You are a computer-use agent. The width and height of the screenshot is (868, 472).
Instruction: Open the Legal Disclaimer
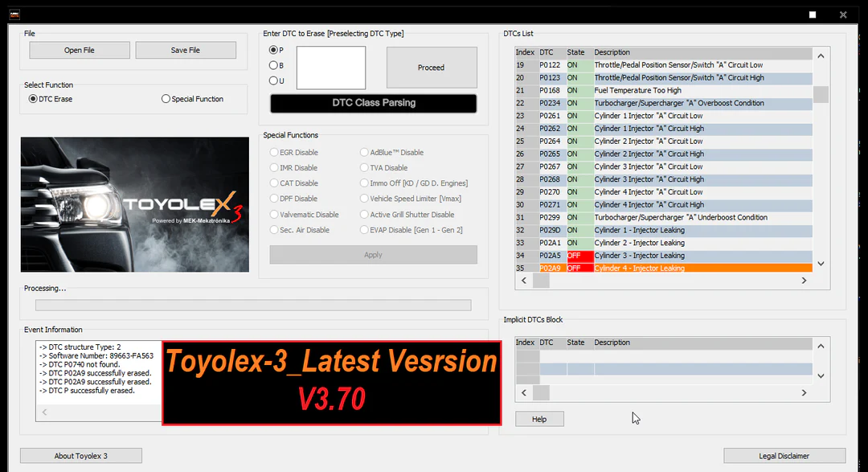tap(784, 456)
